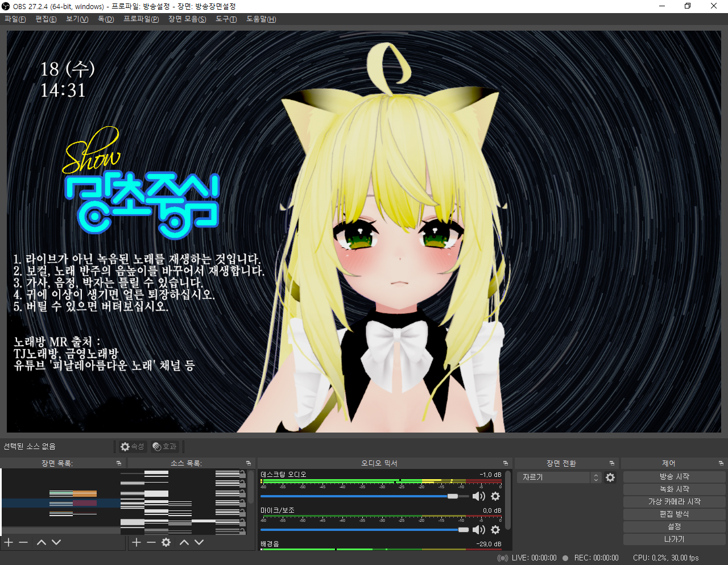Remove selected scene with minus icon
Screen dimensions: 728x565
tap(23, 542)
